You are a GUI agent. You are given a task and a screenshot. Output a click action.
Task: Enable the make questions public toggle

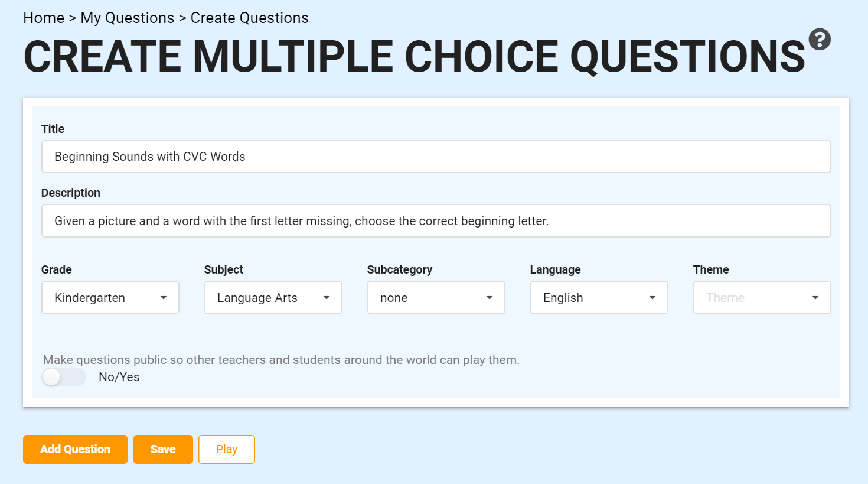(63, 376)
